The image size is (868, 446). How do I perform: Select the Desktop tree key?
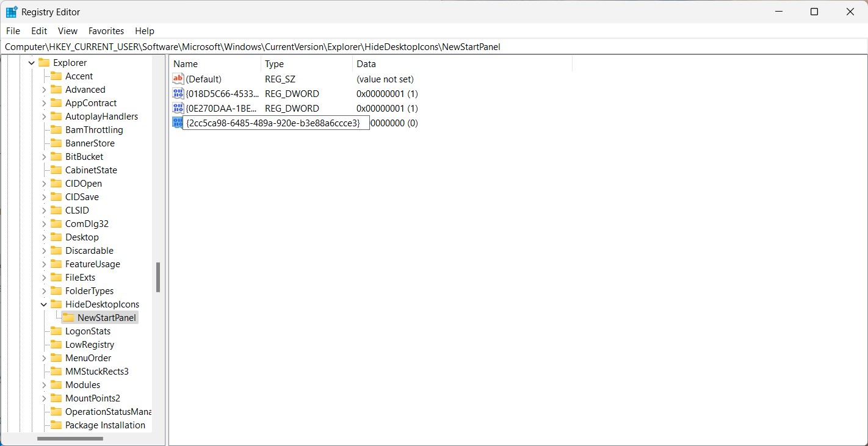(82, 237)
